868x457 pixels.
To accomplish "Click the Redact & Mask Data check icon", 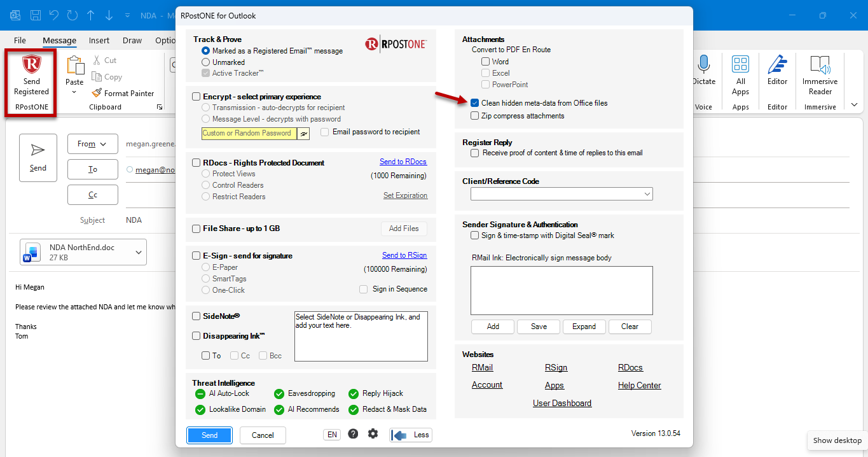I will (354, 410).
